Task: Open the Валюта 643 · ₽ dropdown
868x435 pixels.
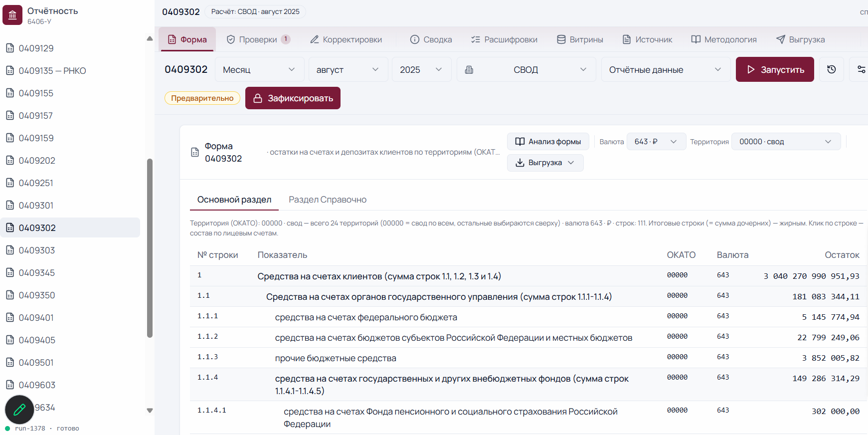Action: coord(656,142)
